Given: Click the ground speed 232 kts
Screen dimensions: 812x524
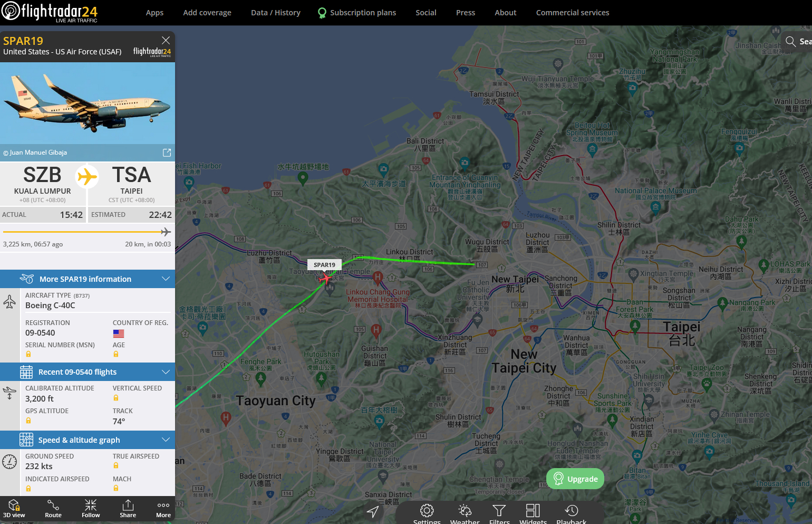Looking at the screenshot, I should coord(39,466).
